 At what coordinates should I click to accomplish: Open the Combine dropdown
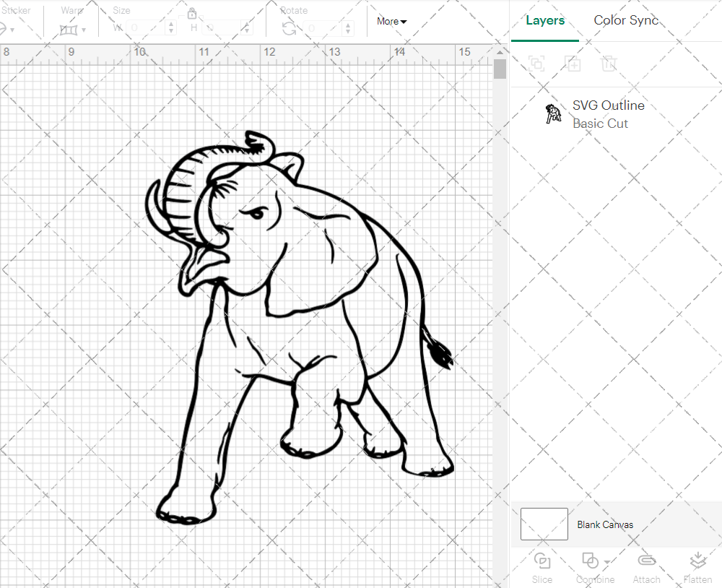click(595, 561)
